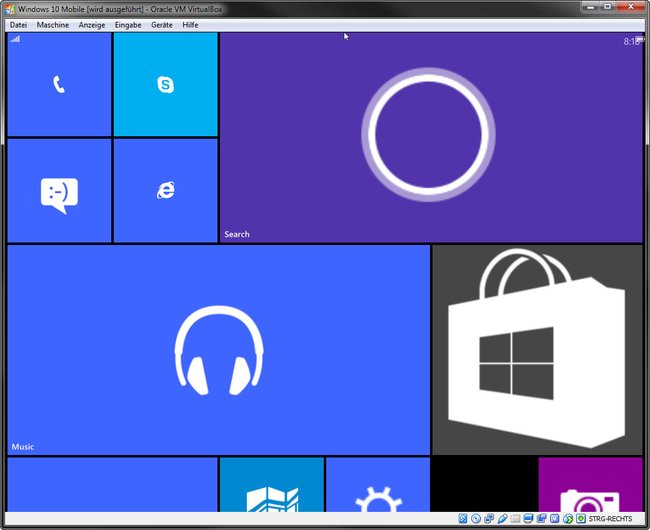Click the shared folders status icon

[515, 518]
